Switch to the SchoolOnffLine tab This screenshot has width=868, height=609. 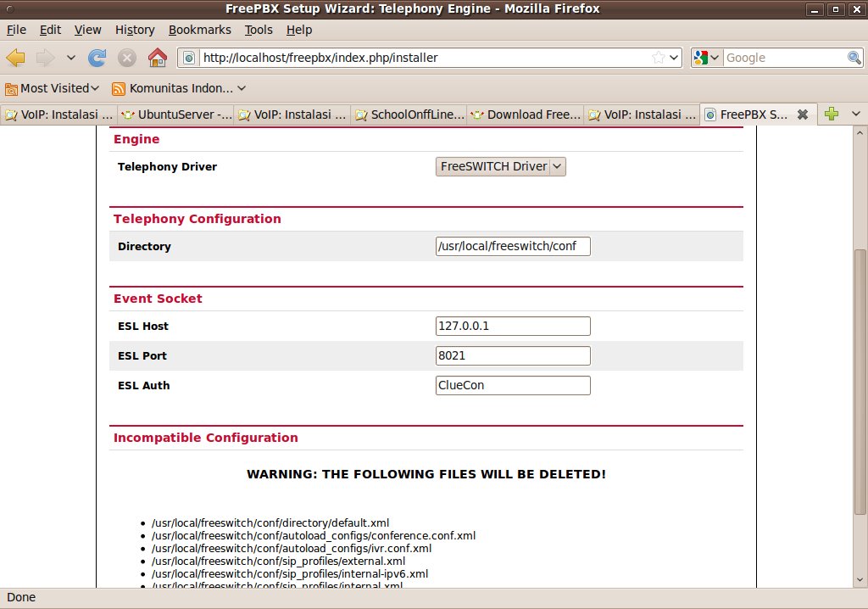pyautogui.click(x=409, y=115)
